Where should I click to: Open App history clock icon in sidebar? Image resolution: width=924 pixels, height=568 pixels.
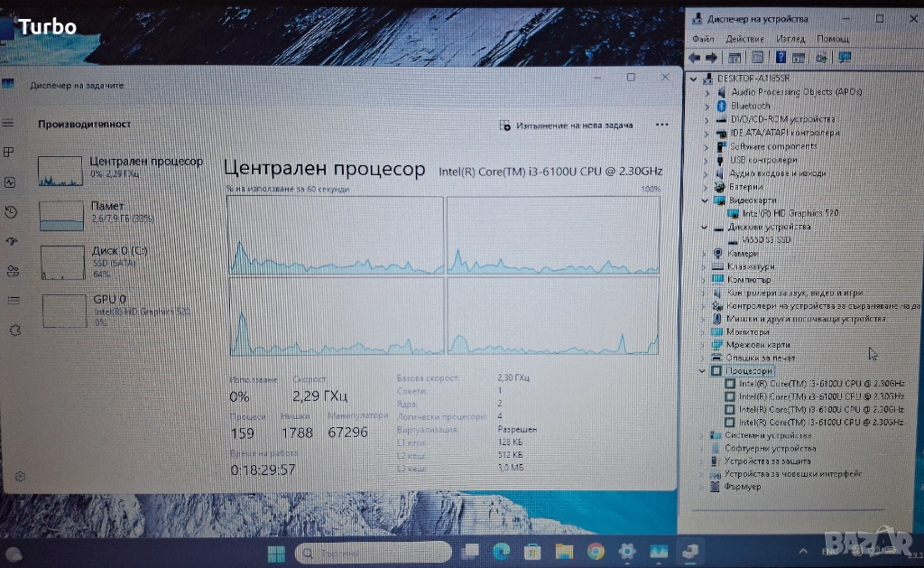11,212
